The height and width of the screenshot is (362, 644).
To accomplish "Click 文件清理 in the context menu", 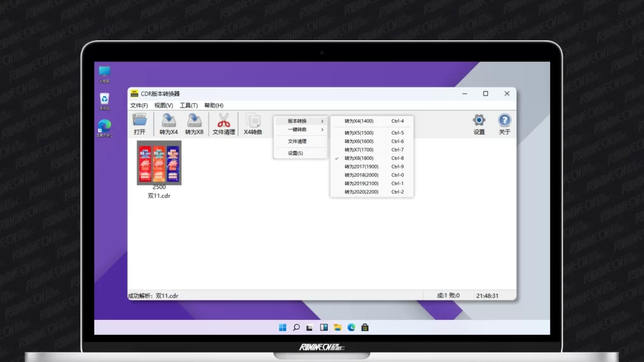I will tap(297, 141).
